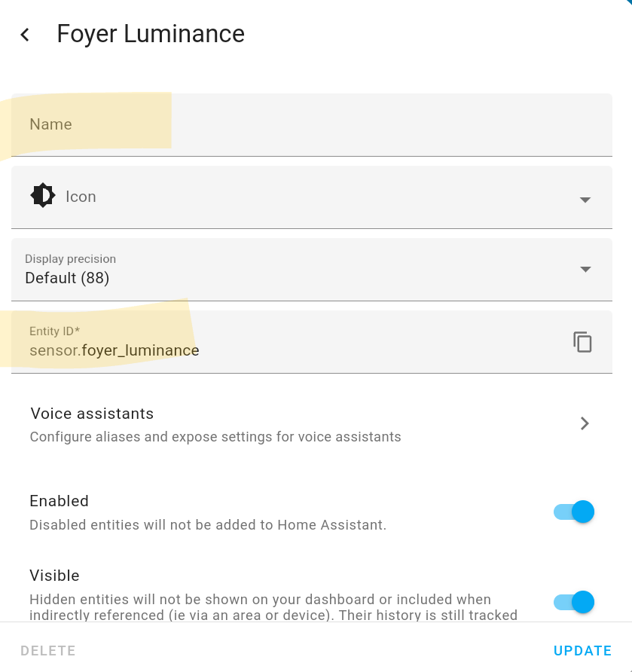Toggle the Visible switch off

tap(574, 602)
